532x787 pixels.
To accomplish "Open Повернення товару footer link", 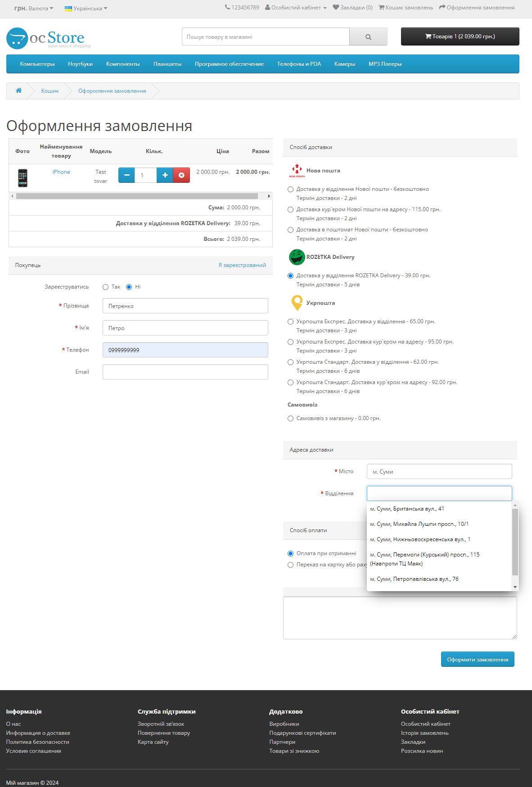I will point(164,733).
